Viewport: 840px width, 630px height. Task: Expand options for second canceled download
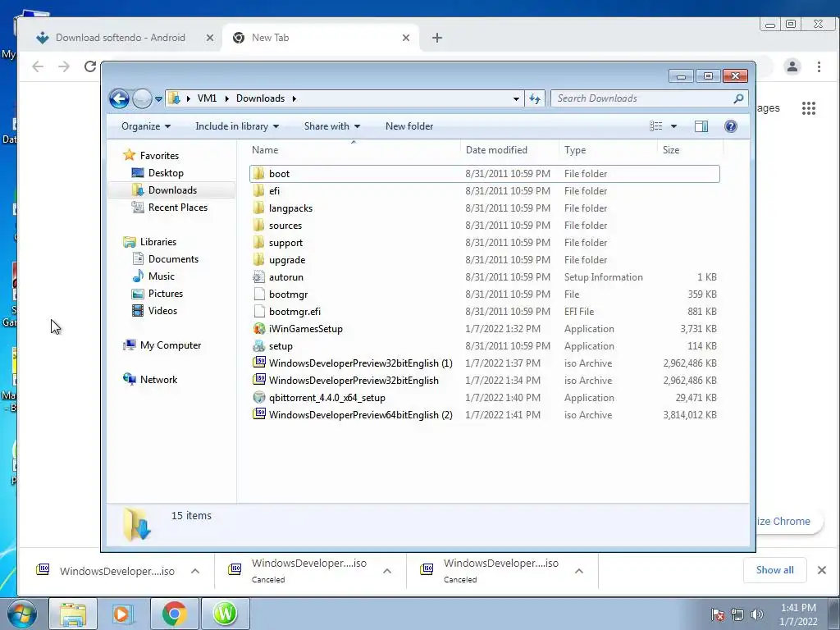click(x=387, y=571)
